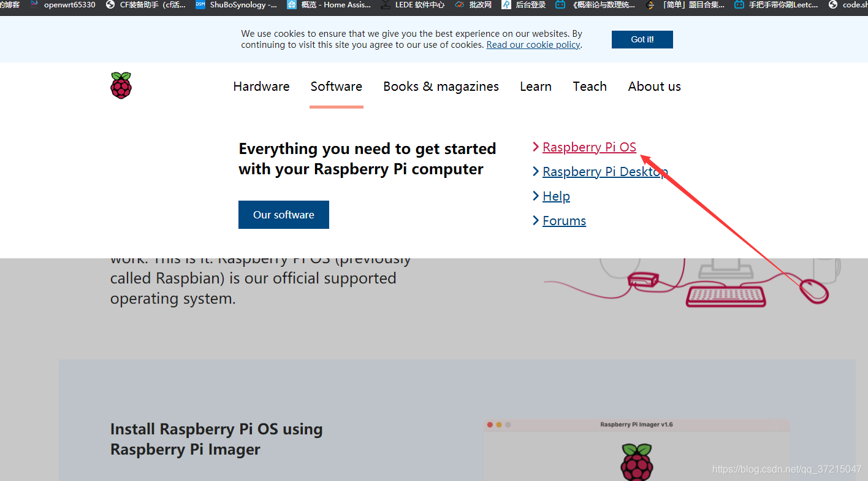The width and height of the screenshot is (868, 481).
Task: Open the LEDE 软件中心 bookmark icon
Action: coord(385,4)
